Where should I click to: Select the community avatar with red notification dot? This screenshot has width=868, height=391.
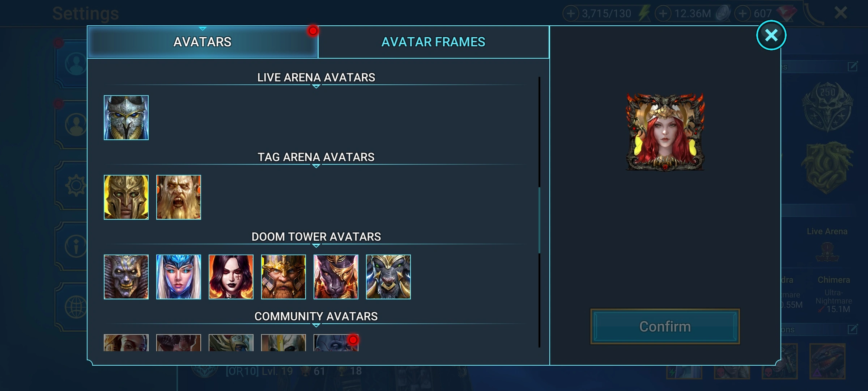(x=336, y=342)
